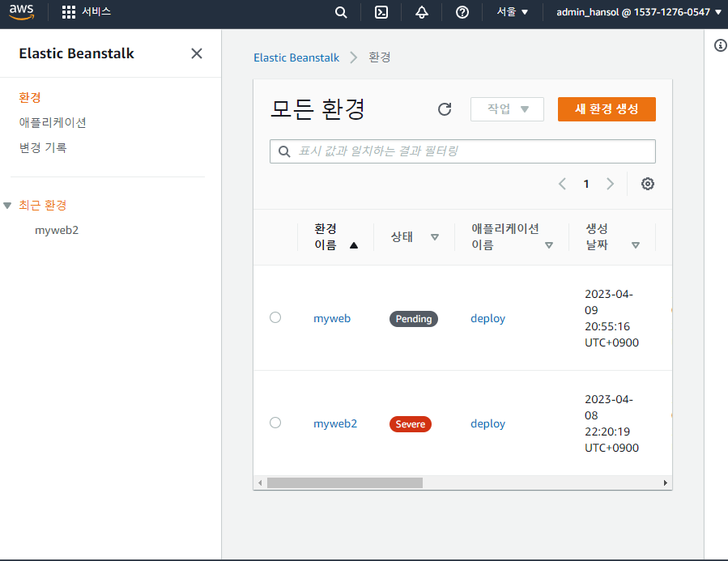Open deploy application link for myweb
Image resolution: width=728 pixels, height=561 pixels.
tap(487, 318)
